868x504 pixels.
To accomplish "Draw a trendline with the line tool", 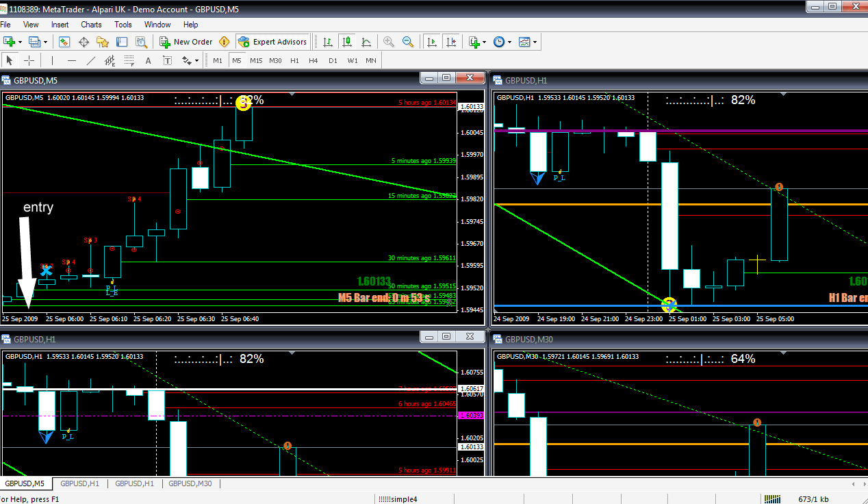I will [x=90, y=60].
